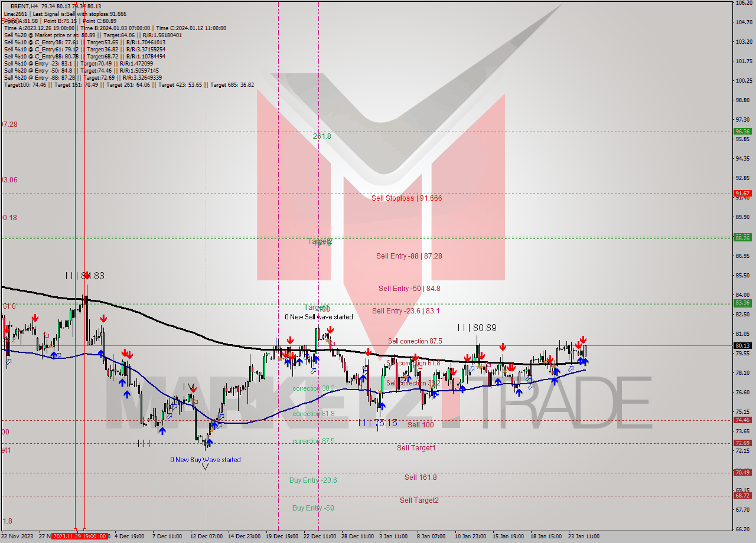756x543 pixels.
Task: Click the '3 Jan 11:00' time axis label
Action: coord(395,537)
